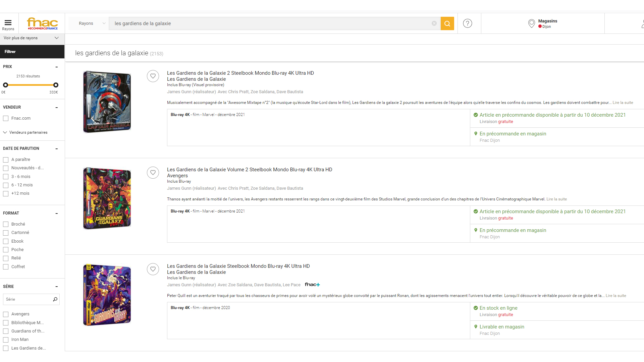Click the Série filter search magnifier
Screen dimensions: 644x362
pyautogui.click(x=55, y=299)
